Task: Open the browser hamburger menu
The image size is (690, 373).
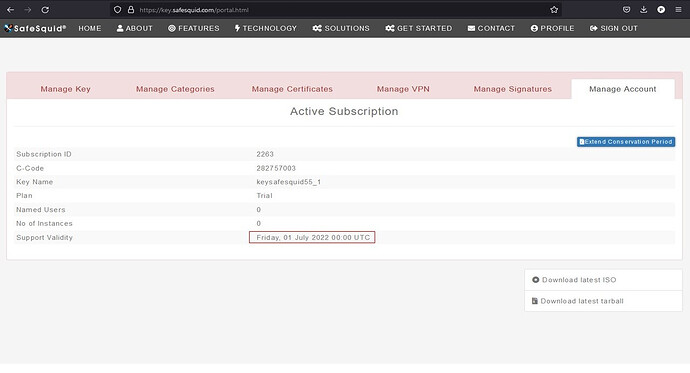Action: tap(678, 10)
